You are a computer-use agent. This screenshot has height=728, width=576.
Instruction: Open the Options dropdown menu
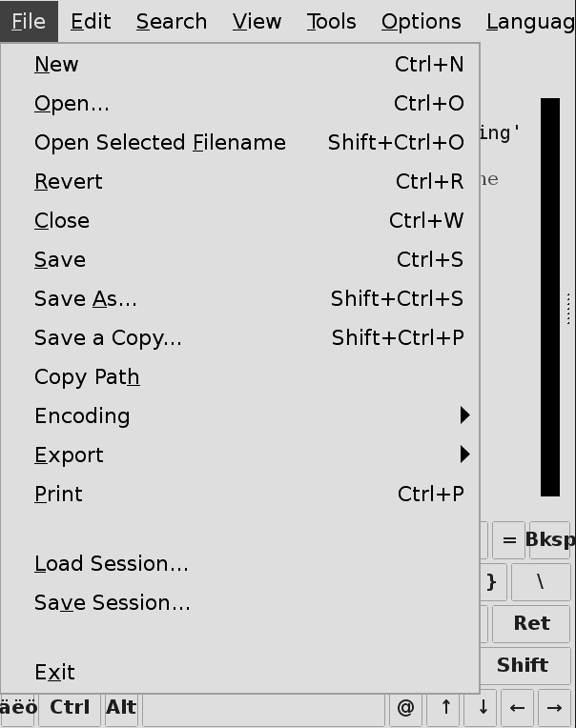(421, 21)
